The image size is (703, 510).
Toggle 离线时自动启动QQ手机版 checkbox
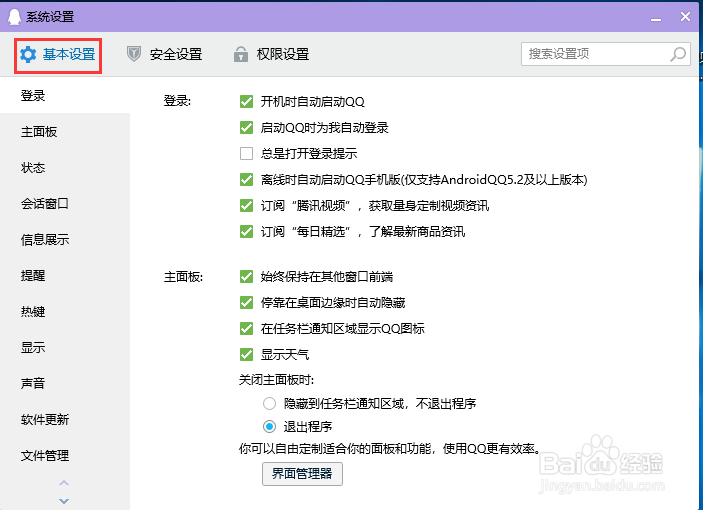[x=246, y=180]
